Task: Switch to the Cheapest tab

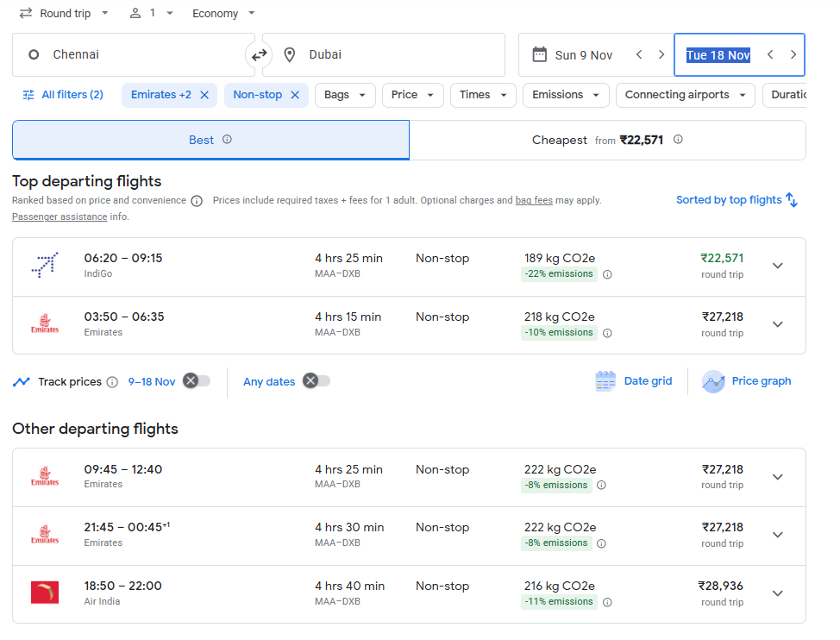Action: tap(607, 140)
